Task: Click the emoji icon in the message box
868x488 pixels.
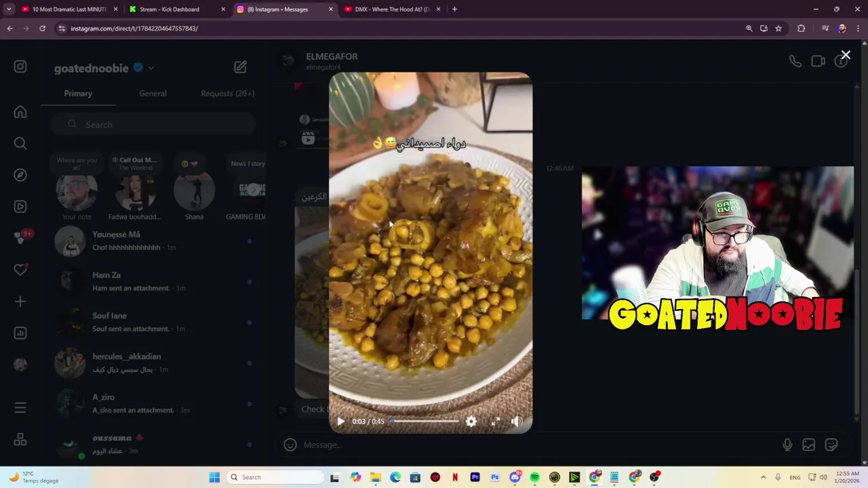Action: click(290, 445)
